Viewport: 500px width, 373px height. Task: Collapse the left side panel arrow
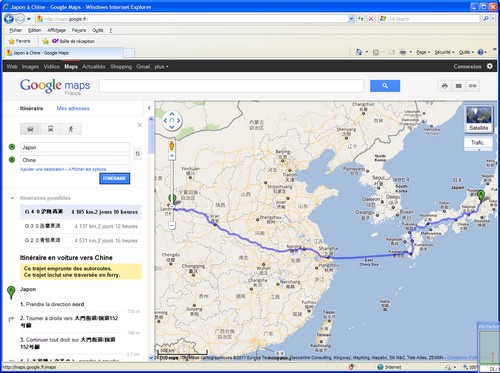point(149,108)
